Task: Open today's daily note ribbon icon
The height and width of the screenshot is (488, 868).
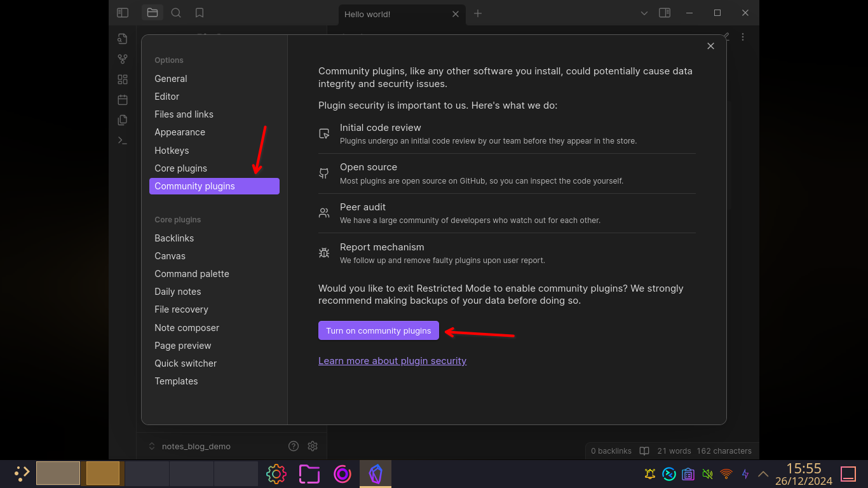Action: 123,100
